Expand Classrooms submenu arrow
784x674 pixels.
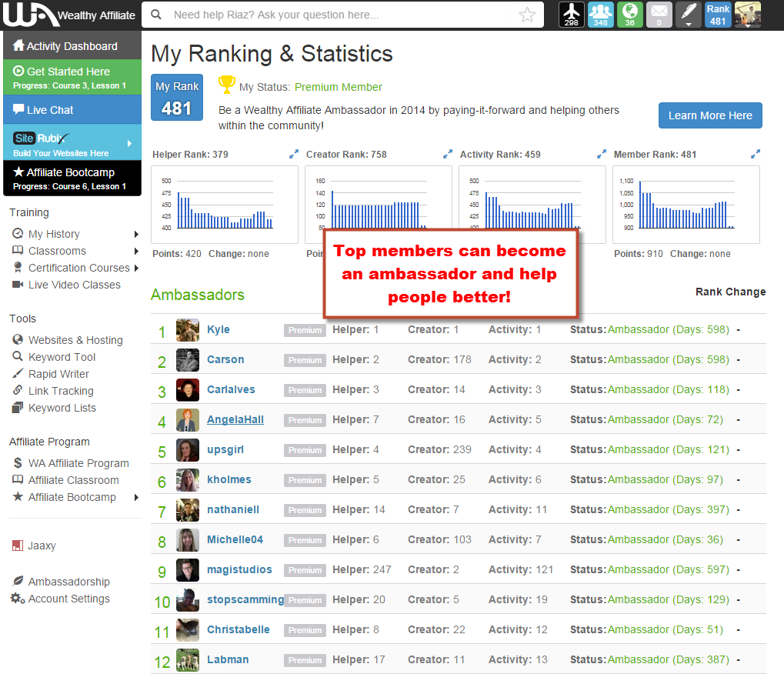[136, 251]
